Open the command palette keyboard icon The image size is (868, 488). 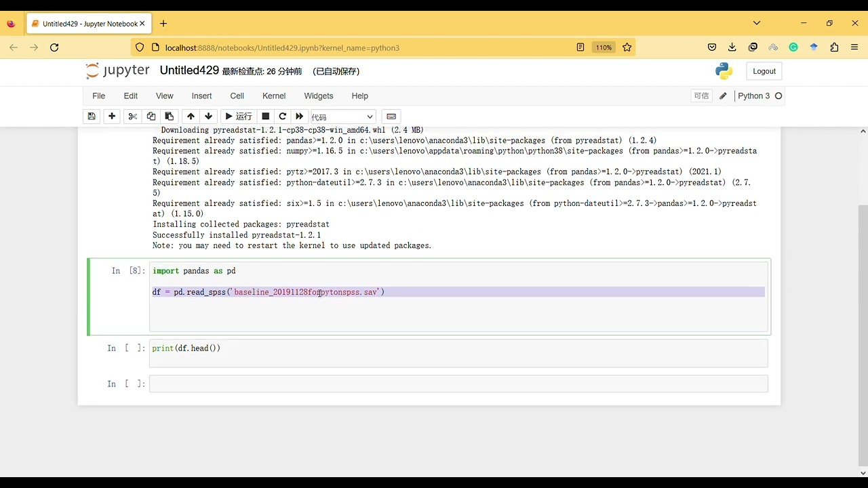[x=391, y=117]
